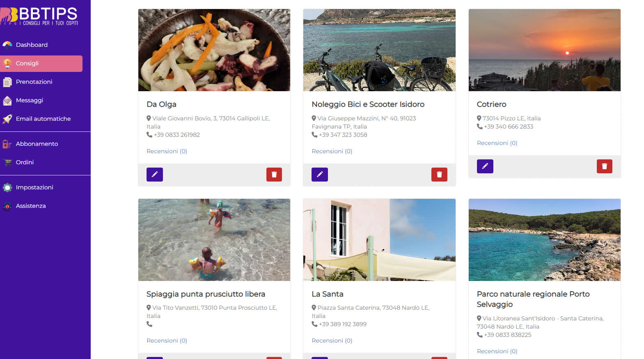
Task: Open Messaggi section
Action: (x=29, y=100)
